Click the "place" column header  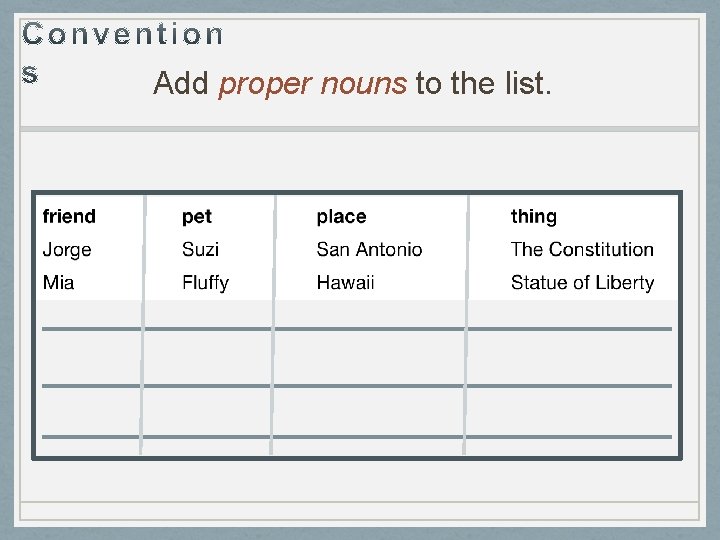(x=341, y=216)
